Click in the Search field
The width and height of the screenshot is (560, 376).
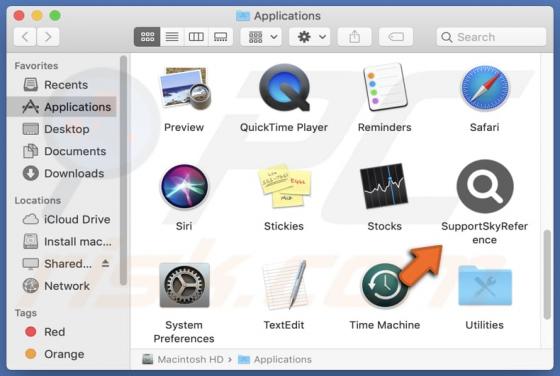491,37
